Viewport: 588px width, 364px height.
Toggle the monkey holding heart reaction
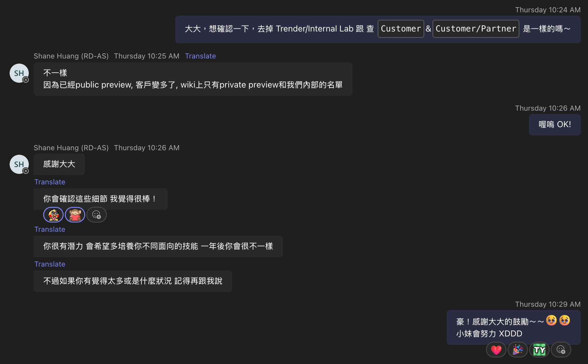click(x=75, y=215)
